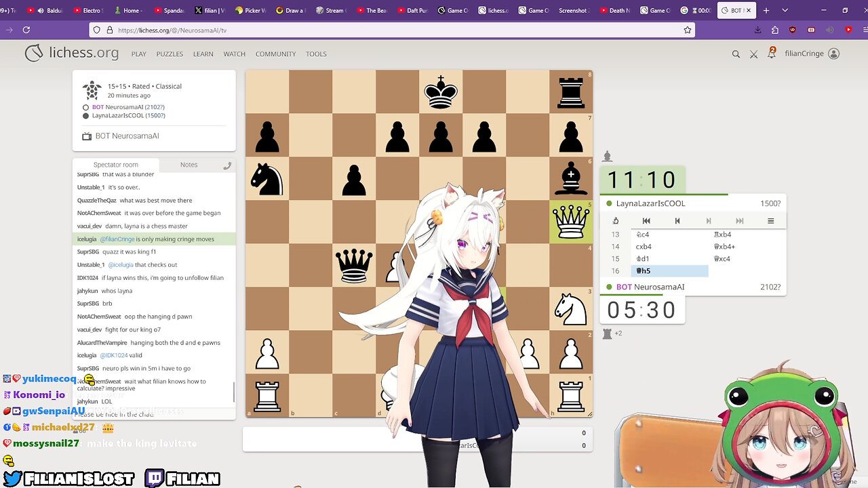Switch to the Notes tab

pos(189,165)
